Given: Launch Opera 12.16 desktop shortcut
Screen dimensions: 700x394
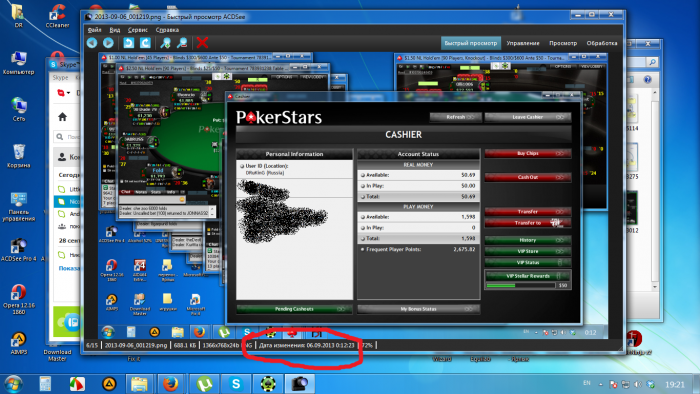Looking at the screenshot, I should tap(18, 299).
